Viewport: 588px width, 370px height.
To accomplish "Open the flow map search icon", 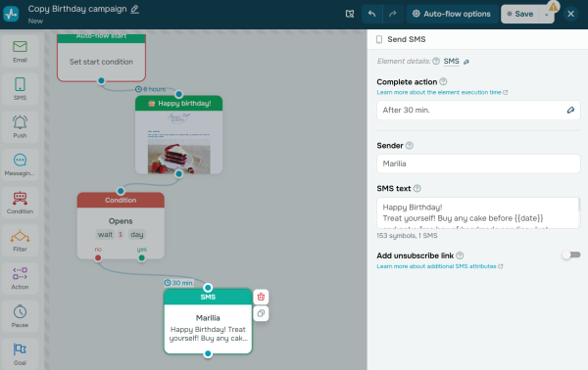I will point(350,15).
